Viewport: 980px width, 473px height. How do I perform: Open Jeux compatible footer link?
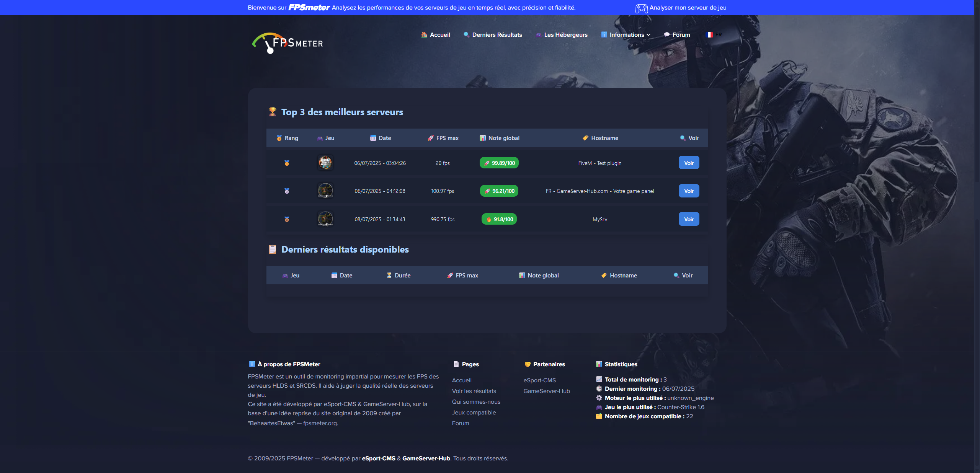[474, 413]
